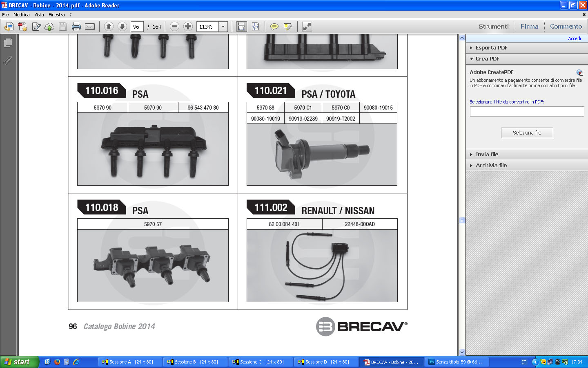Image resolution: width=588 pixels, height=368 pixels.
Task: Open the Strumenti pane
Action: [x=493, y=27]
